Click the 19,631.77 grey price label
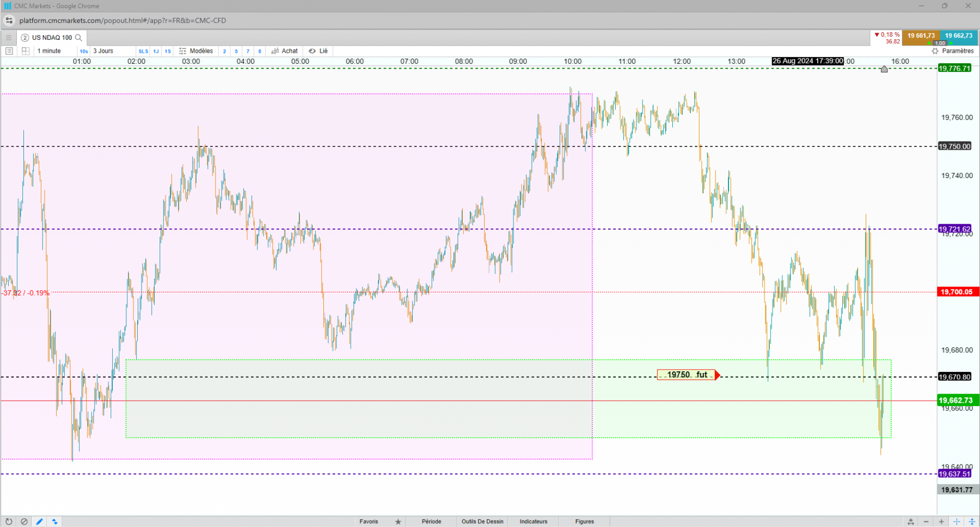The width and height of the screenshot is (980, 527). click(x=957, y=490)
